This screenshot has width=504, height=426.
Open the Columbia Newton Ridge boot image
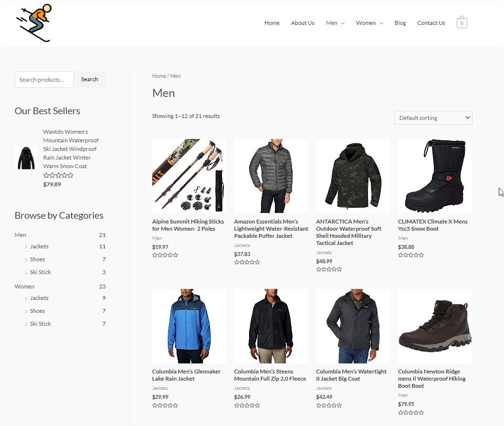(435, 326)
